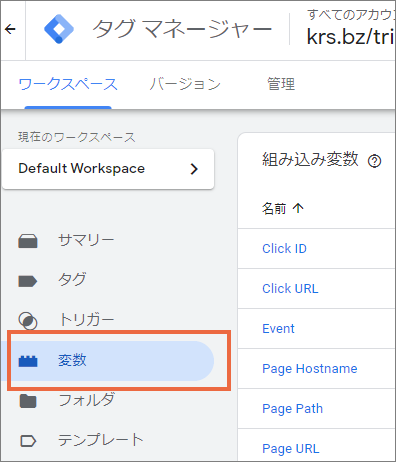
Task: Click the トリガー overlapping circles icon
Action: (x=28, y=321)
